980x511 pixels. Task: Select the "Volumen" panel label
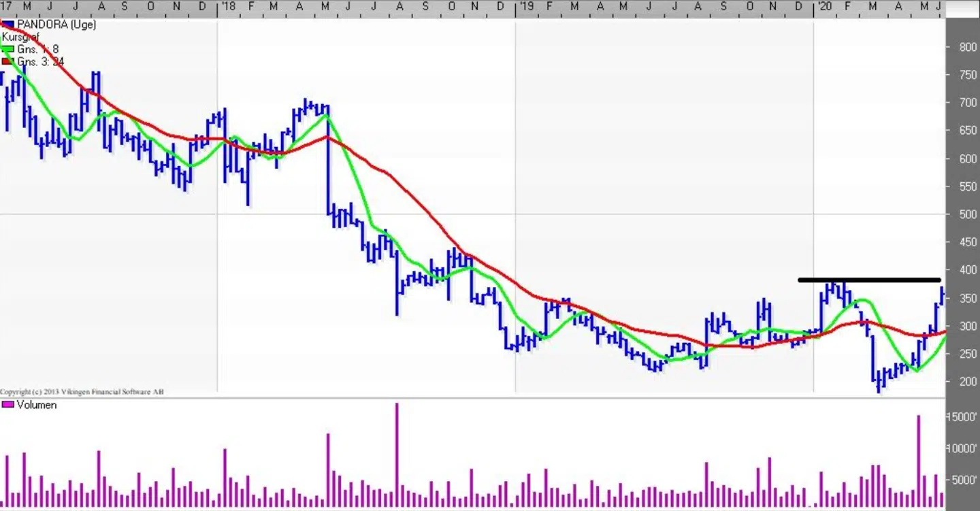click(37, 405)
